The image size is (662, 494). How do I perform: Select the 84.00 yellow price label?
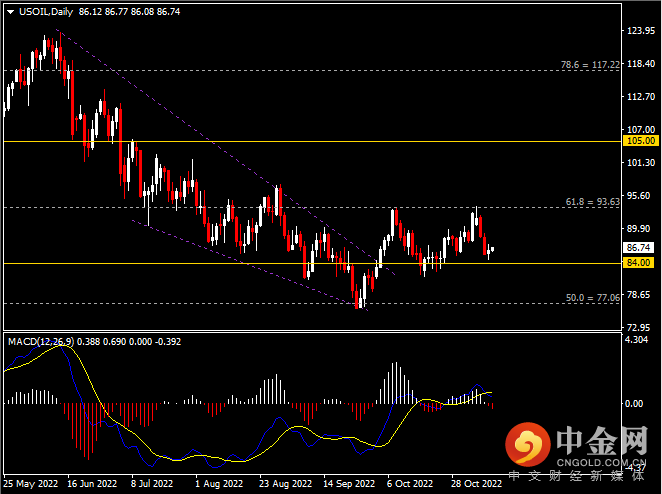638,263
